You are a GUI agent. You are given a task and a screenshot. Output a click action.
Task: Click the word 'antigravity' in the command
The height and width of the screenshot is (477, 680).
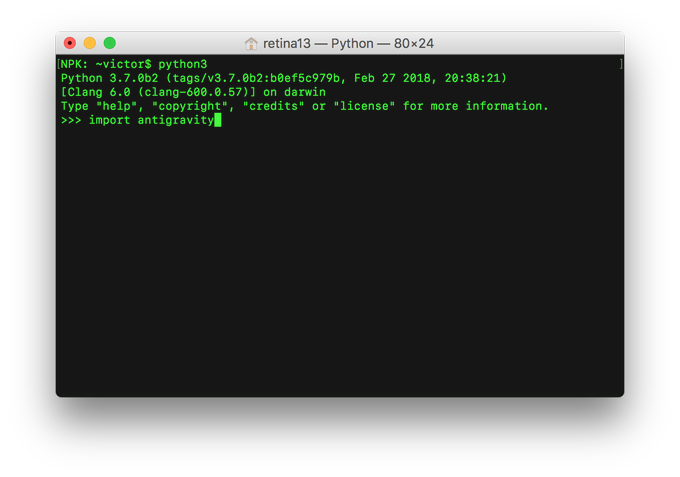click(x=175, y=120)
